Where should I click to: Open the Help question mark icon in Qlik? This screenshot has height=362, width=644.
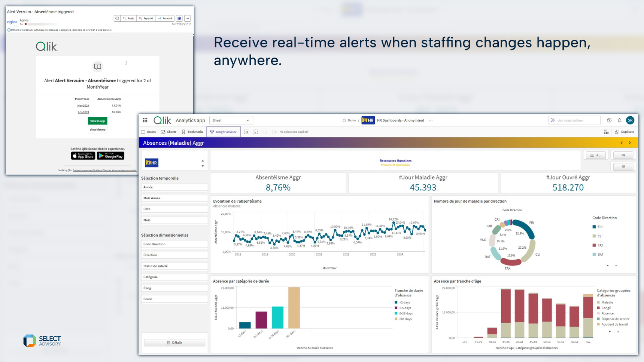click(609, 120)
